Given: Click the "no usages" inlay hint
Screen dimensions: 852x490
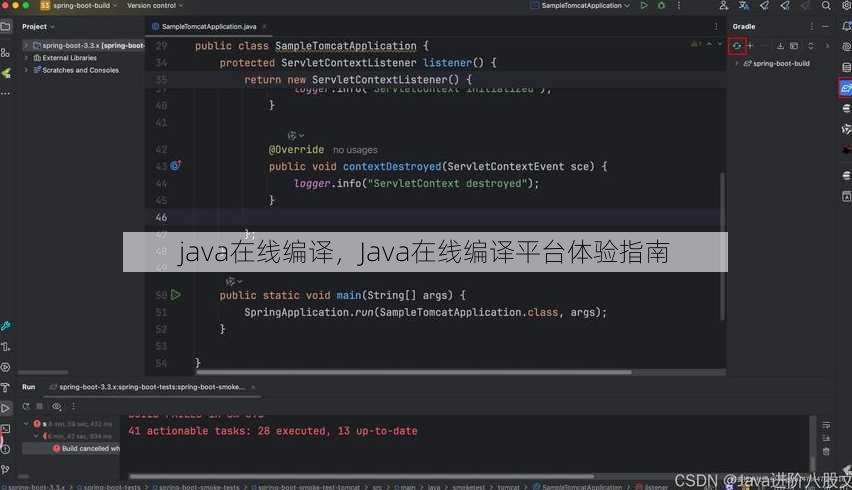Looking at the screenshot, I should point(355,150).
